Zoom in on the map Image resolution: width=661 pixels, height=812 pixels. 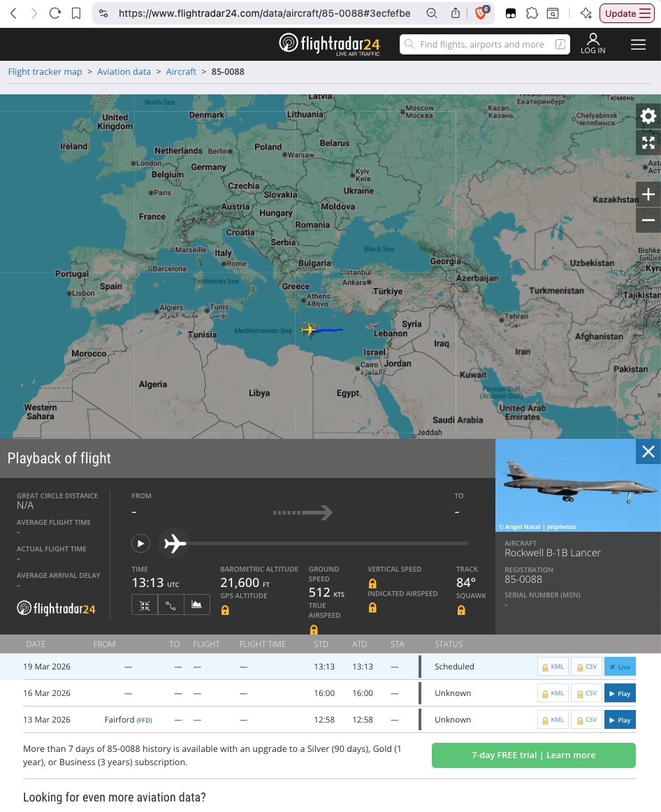click(x=648, y=194)
